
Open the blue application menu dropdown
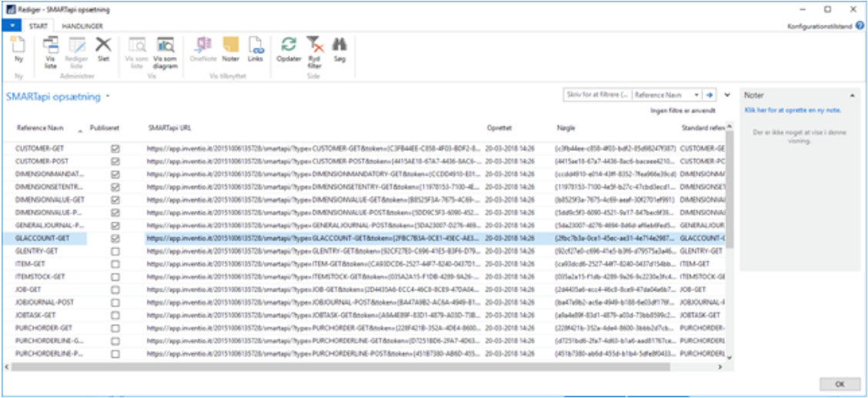pyautogui.click(x=12, y=26)
